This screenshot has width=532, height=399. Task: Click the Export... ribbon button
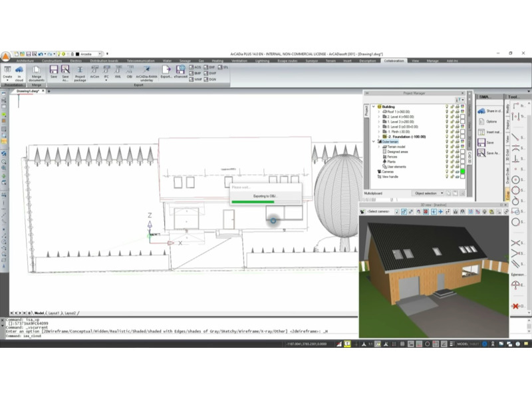[166, 72]
